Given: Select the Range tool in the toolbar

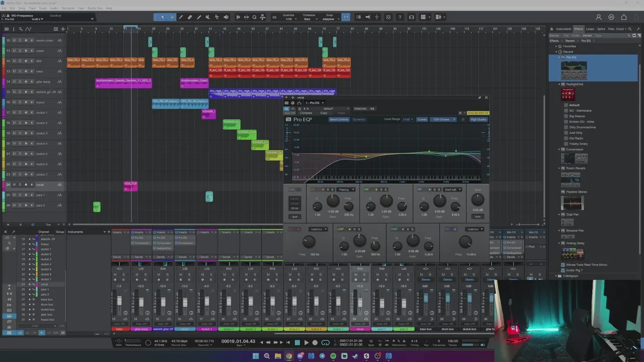Looking at the screenshot, I should coord(172,17).
